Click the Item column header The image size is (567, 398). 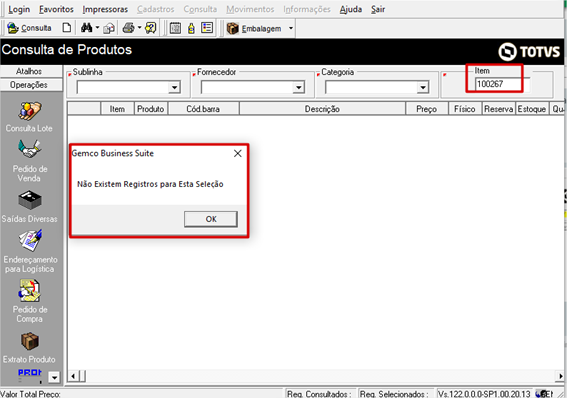click(x=117, y=109)
